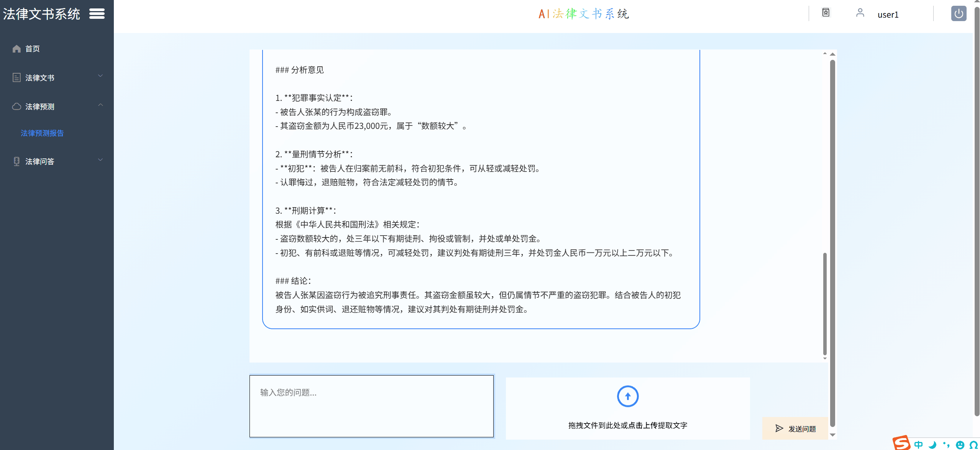Click the bookmark star icon in the header
Viewport: 980px width, 450px height.
point(826,13)
